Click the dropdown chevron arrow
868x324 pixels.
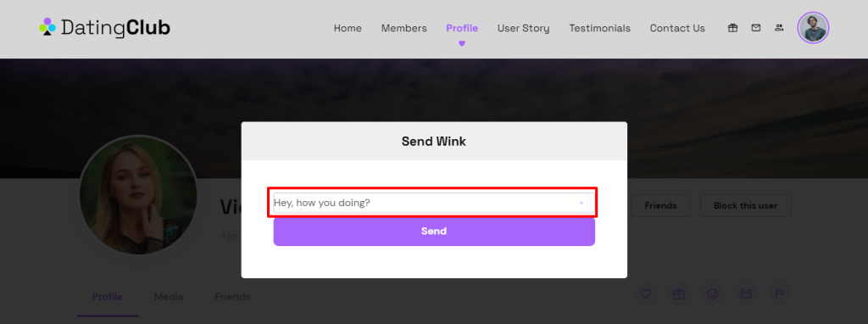[581, 203]
